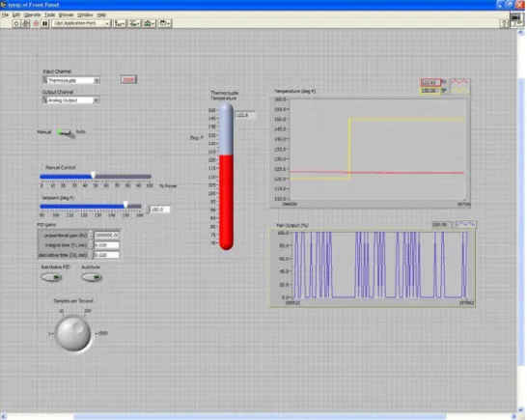Open the Reorder toolbar menu
The image size is (527, 420).
coord(165,23)
